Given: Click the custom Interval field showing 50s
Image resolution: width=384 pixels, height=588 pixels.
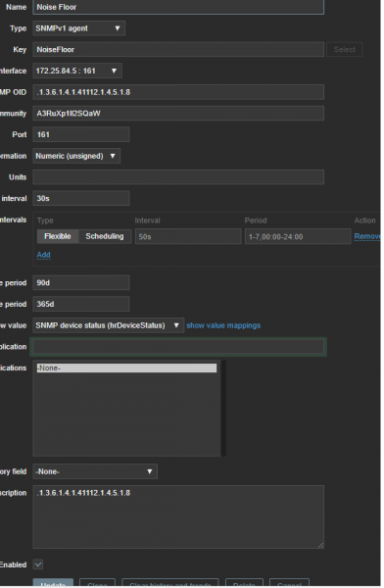Looking at the screenshot, I should pyautogui.click(x=188, y=236).
